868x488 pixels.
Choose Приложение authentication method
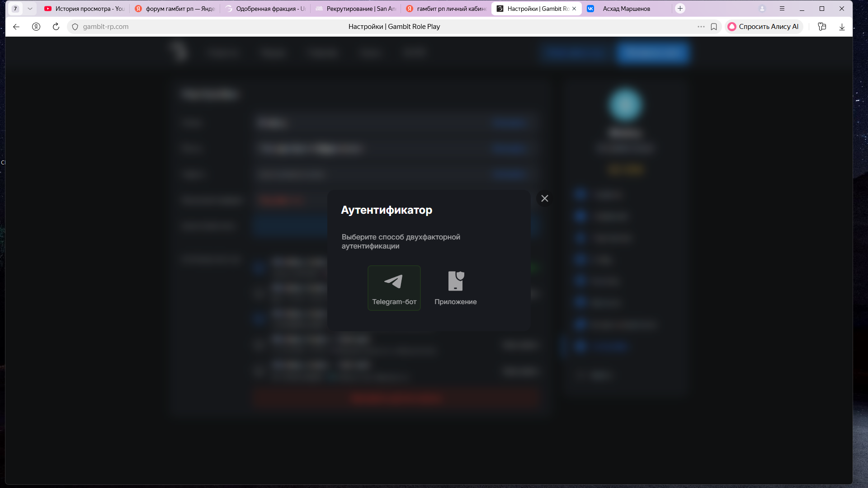click(x=455, y=288)
